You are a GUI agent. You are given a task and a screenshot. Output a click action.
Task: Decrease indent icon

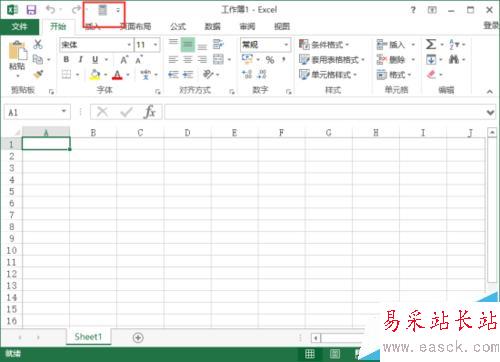click(173, 74)
